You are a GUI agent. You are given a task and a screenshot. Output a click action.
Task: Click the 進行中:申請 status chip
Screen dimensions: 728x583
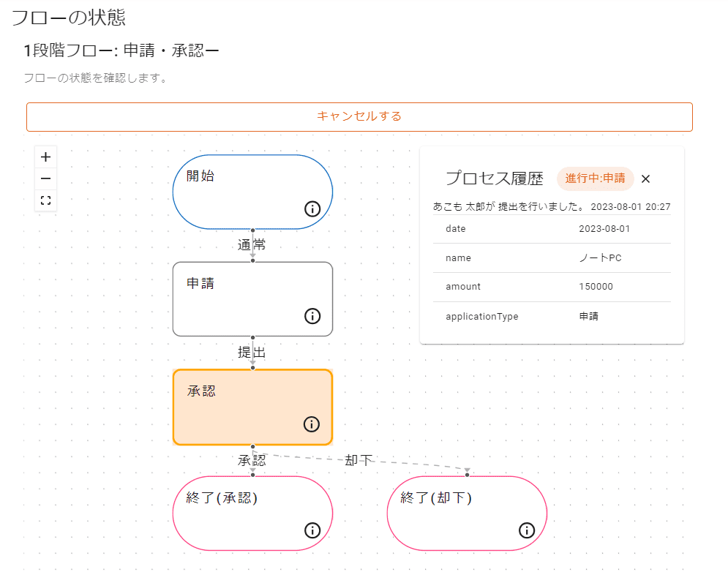595,178
